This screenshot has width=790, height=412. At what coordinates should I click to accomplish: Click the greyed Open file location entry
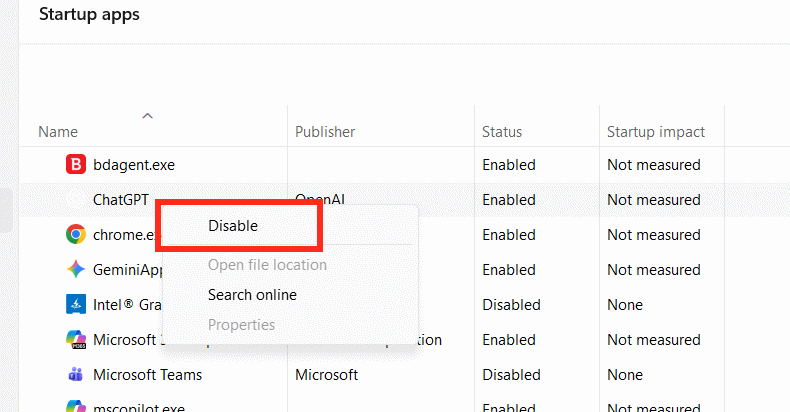coord(268,265)
